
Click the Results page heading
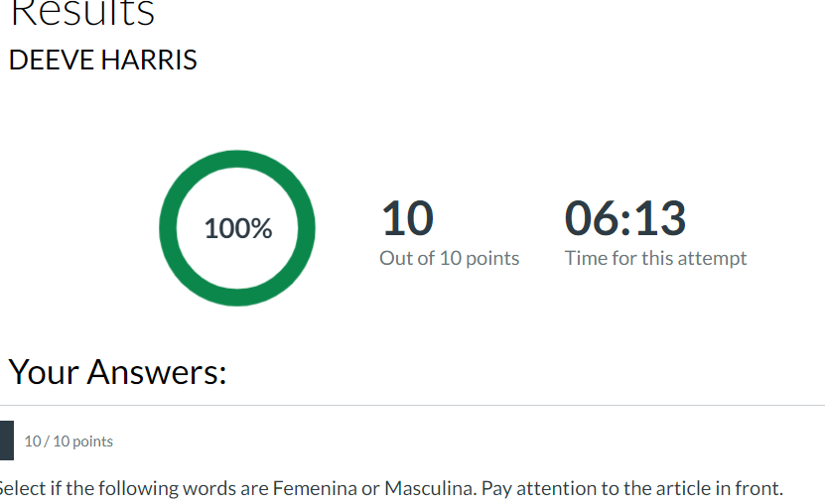click(82, 13)
